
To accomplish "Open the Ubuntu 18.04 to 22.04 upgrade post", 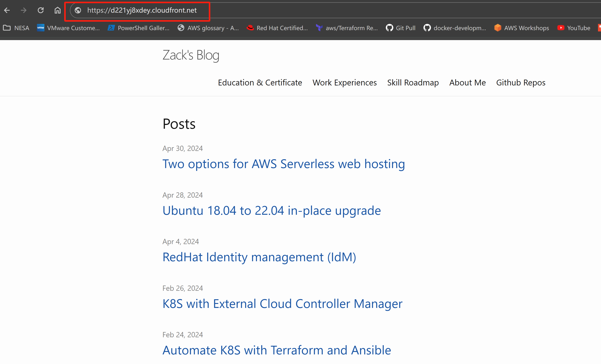I will pos(272,211).
